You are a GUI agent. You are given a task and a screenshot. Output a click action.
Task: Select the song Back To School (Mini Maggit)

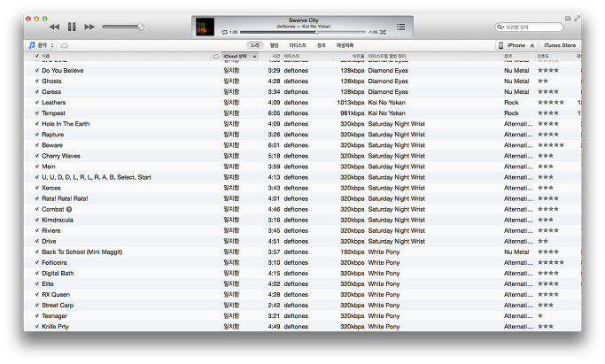(x=82, y=252)
